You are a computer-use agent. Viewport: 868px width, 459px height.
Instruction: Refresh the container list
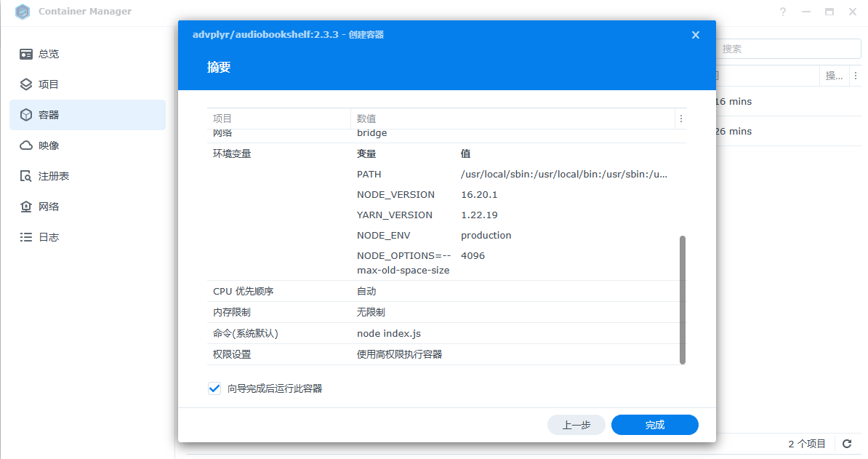point(847,444)
